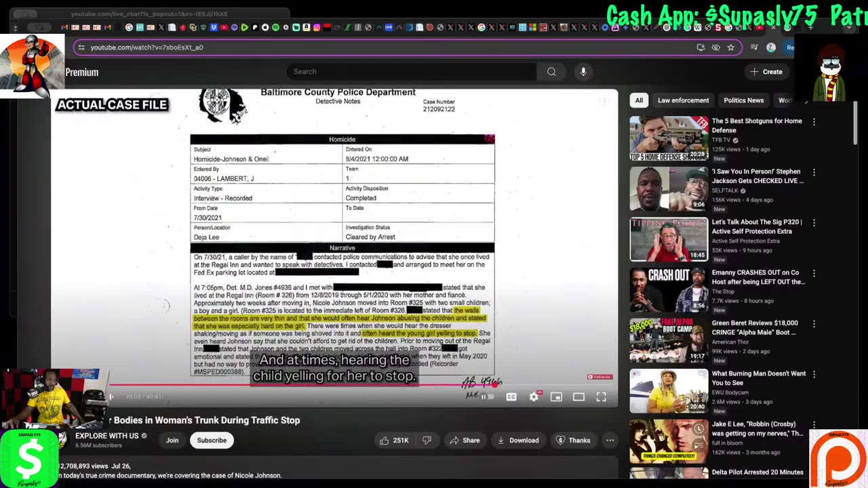Open the YouTube search field
Image resolution: width=868 pixels, height=488 pixels.
tap(412, 71)
